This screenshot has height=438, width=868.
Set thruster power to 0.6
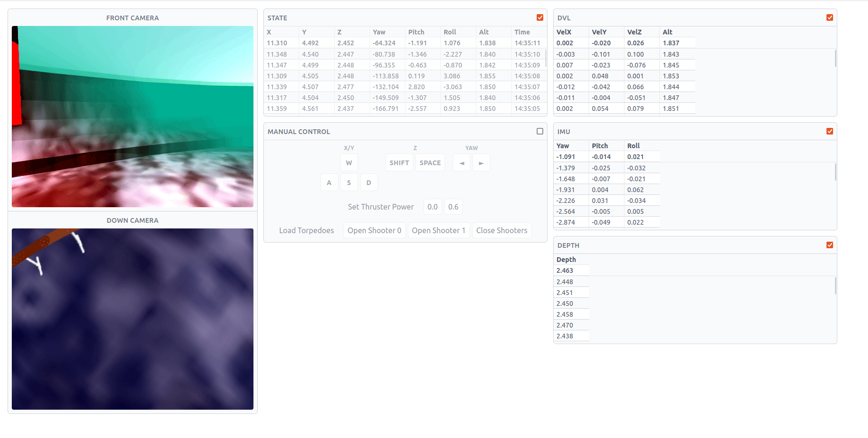(x=453, y=206)
